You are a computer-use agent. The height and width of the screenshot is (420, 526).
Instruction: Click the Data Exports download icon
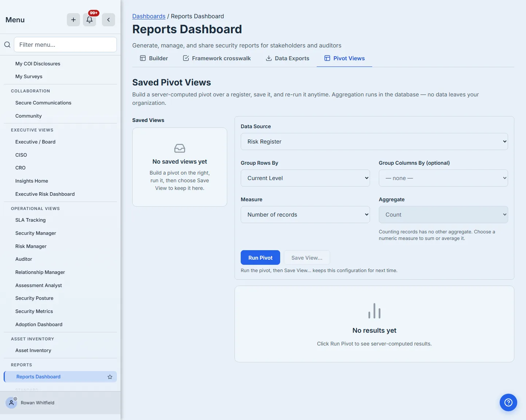(x=269, y=58)
